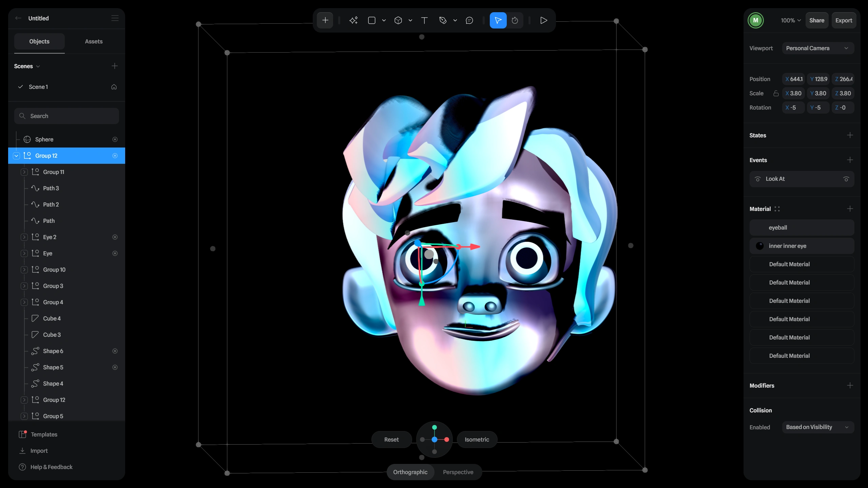868x488 pixels.
Task: Toggle visibility indicator on Sphere layer
Action: tap(115, 139)
